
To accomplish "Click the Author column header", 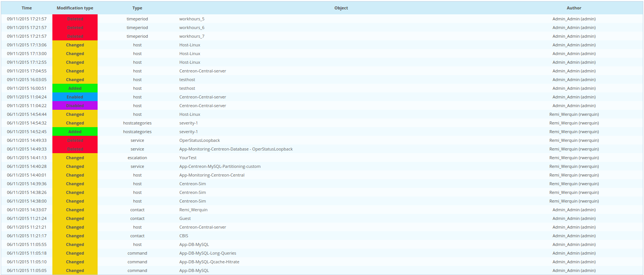I will [574, 8].
